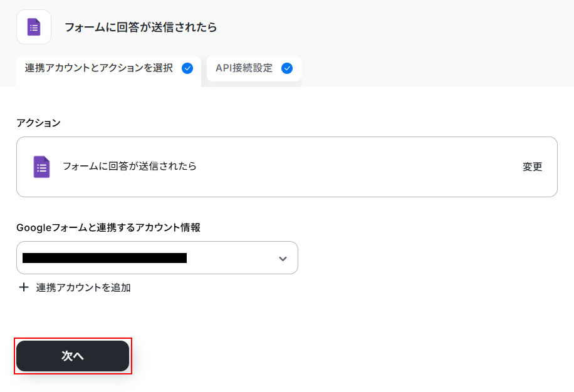Click the Google Forms icon in the header
Screen dimensions: 574x392
(x=34, y=27)
